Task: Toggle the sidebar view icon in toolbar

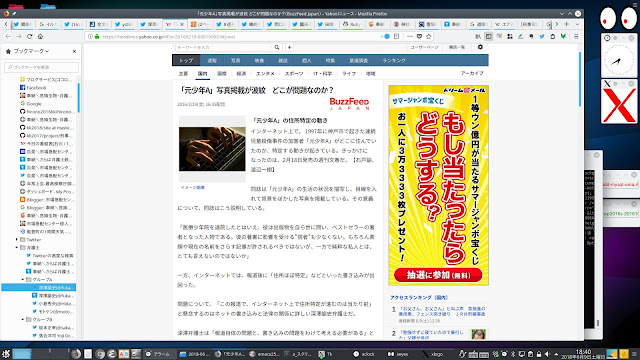Action: 489,36
